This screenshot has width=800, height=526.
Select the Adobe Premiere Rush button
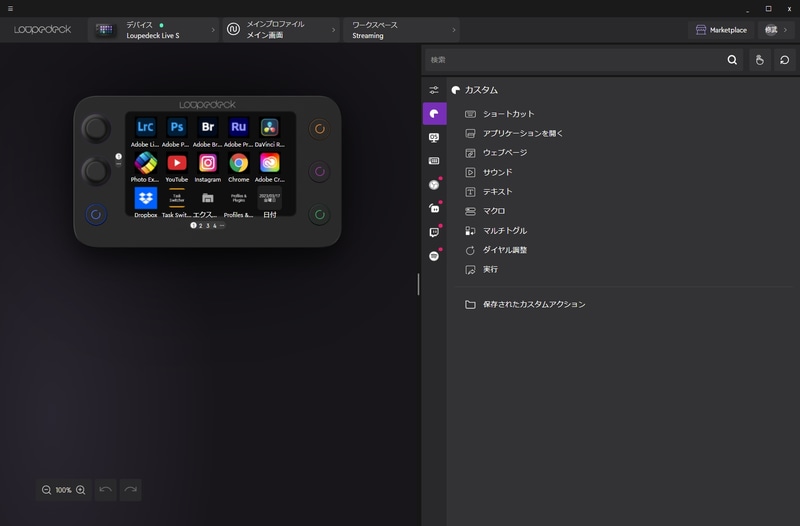tap(238, 127)
